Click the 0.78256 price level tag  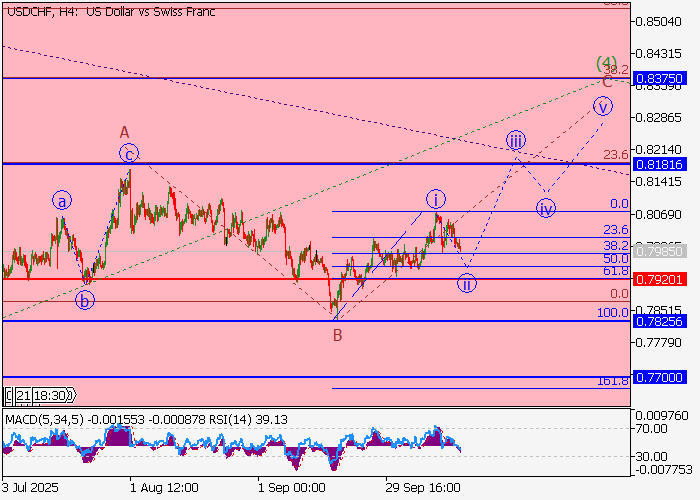(664, 321)
